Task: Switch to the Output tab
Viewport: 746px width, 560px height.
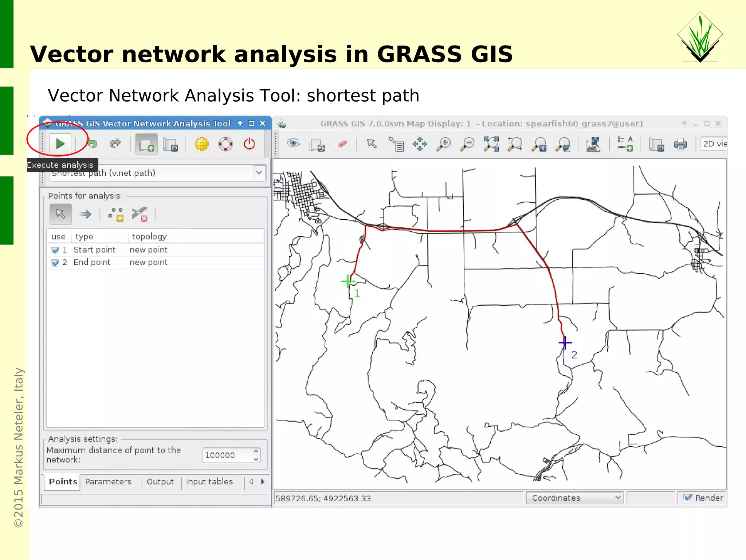Action: (160, 482)
